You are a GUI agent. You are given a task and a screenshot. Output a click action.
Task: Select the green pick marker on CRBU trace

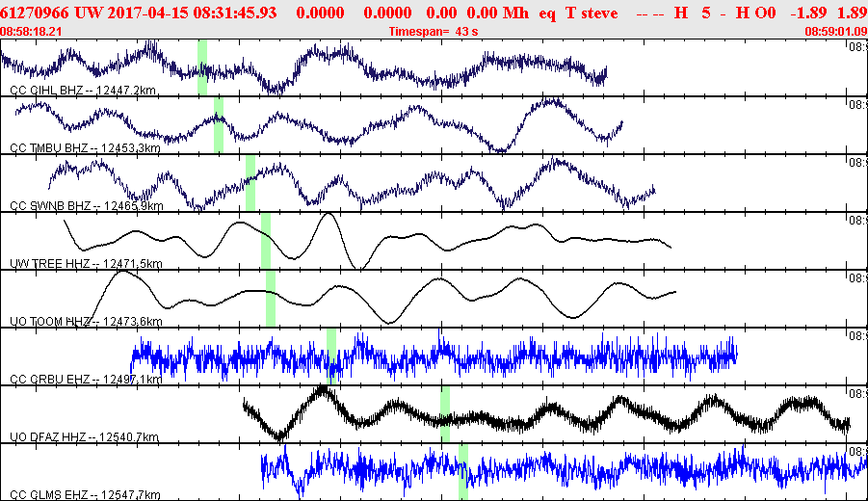coord(331,356)
